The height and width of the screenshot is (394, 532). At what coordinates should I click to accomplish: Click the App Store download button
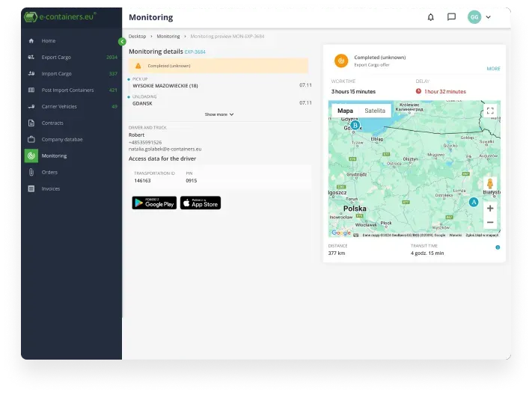(201, 203)
